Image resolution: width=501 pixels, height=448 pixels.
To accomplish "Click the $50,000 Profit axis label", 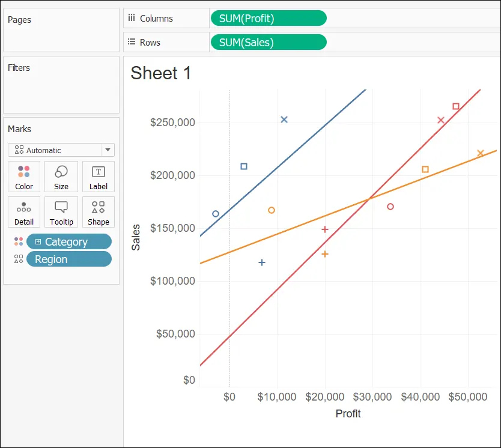I will pyautogui.click(x=468, y=397).
